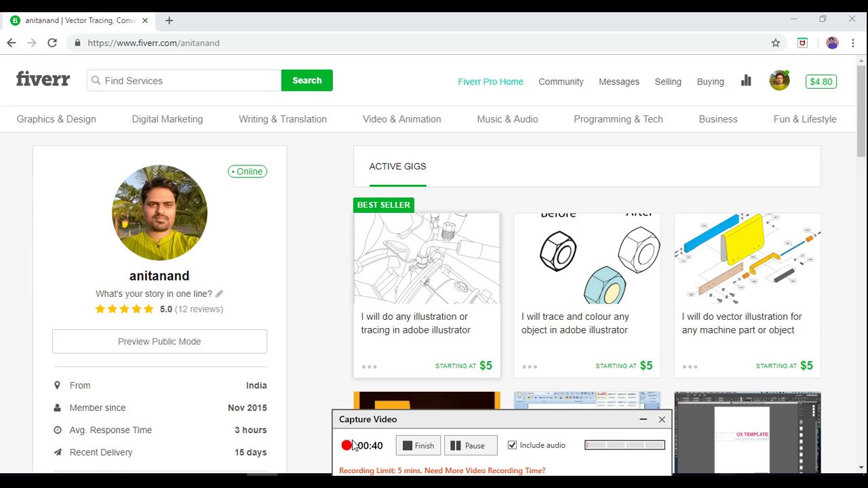This screenshot has height=488, width=868.
Task: Edit story line with pencil icon
Action: [219, 293]
